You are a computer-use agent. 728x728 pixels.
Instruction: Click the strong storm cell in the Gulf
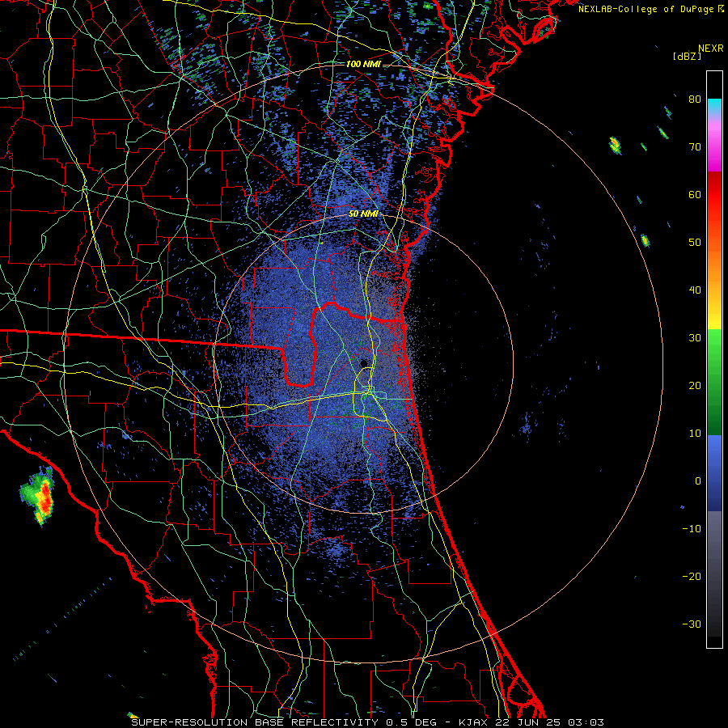[x=38, y=497]
